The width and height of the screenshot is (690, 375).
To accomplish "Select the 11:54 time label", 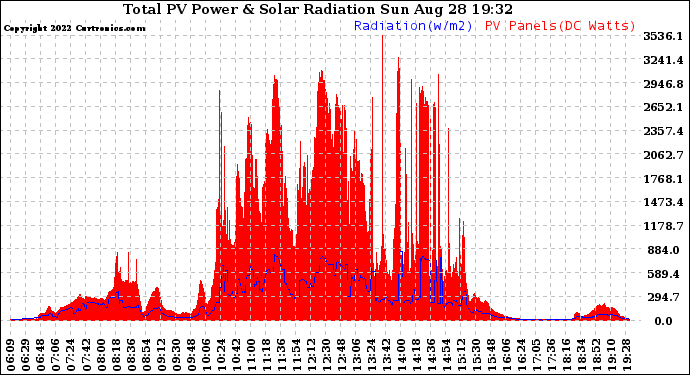I will pos(296,355).
